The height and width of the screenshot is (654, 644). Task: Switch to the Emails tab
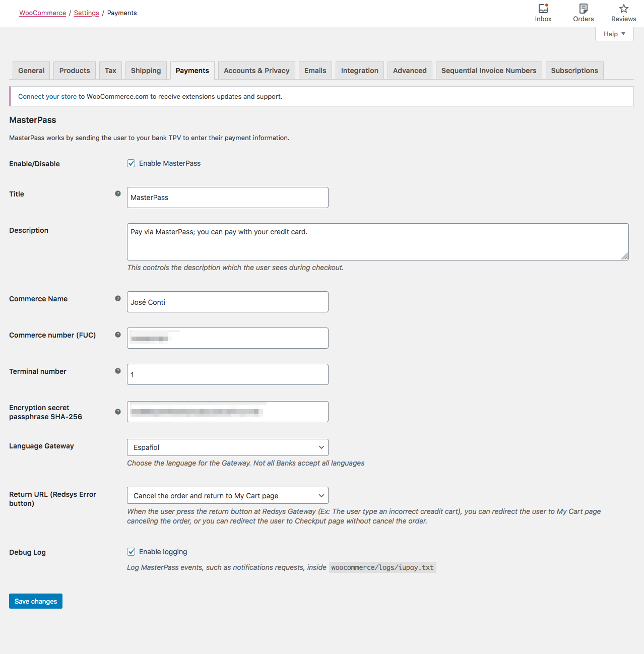pos(315,71)
